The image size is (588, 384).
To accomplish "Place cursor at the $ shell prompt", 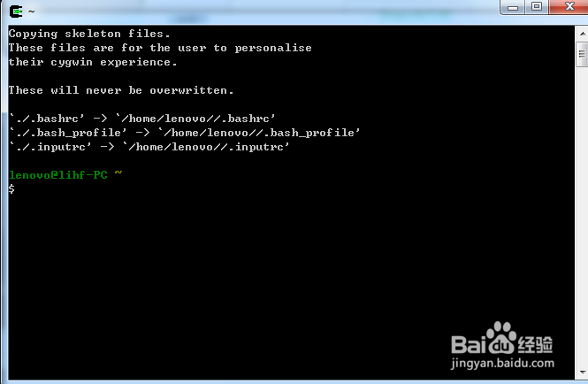I will (x=12, y=188).
